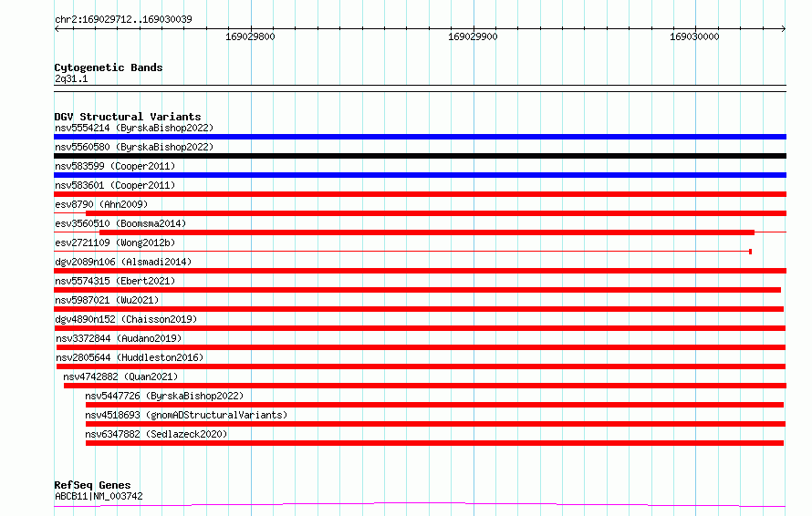This screenshot has width=812, height=516.
Task: Select the nsv5560580 black variant bar
Action: pyautogui.click(x=420, y=156)
